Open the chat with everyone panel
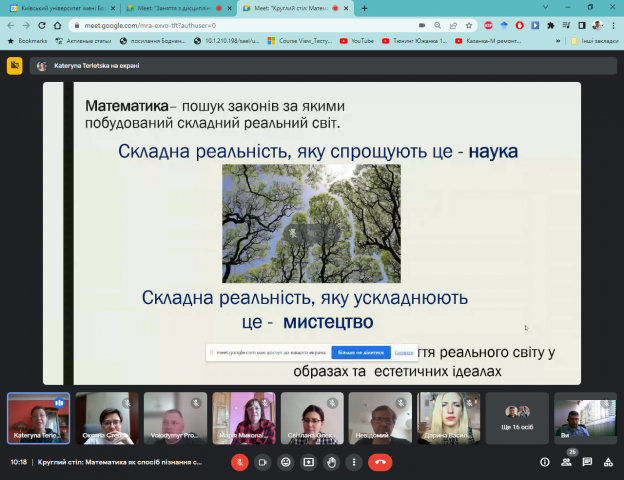Screen dimensions: 624x480 (x=588, y=462)
